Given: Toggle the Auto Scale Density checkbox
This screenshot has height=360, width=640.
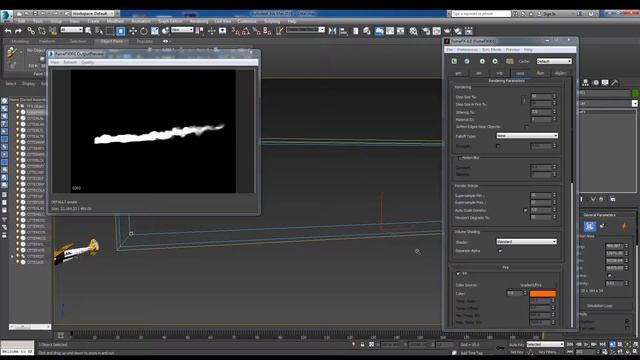Looking at the screenshot, I should (525, 210).
